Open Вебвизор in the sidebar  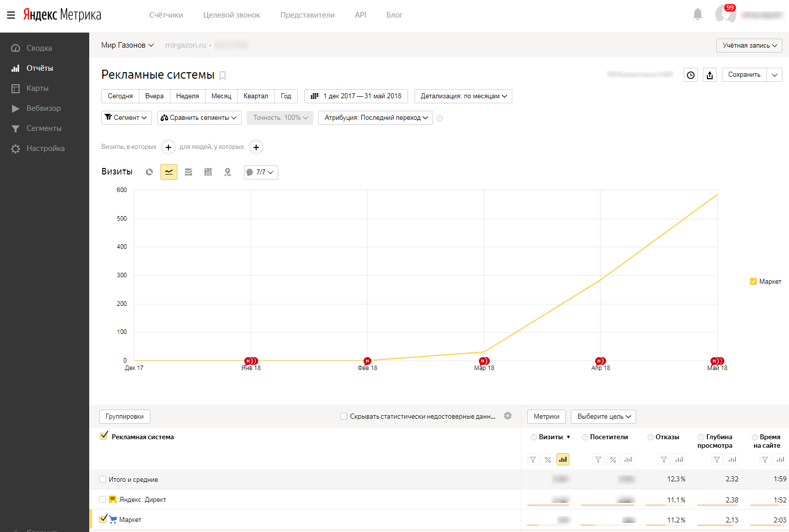tap(45, 108)
